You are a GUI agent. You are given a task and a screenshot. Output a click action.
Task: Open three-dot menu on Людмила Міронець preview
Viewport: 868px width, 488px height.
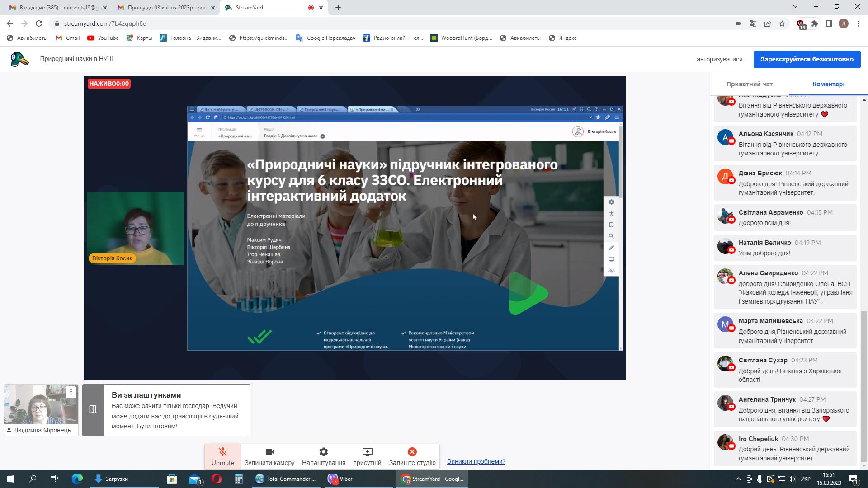click(71, 392)
